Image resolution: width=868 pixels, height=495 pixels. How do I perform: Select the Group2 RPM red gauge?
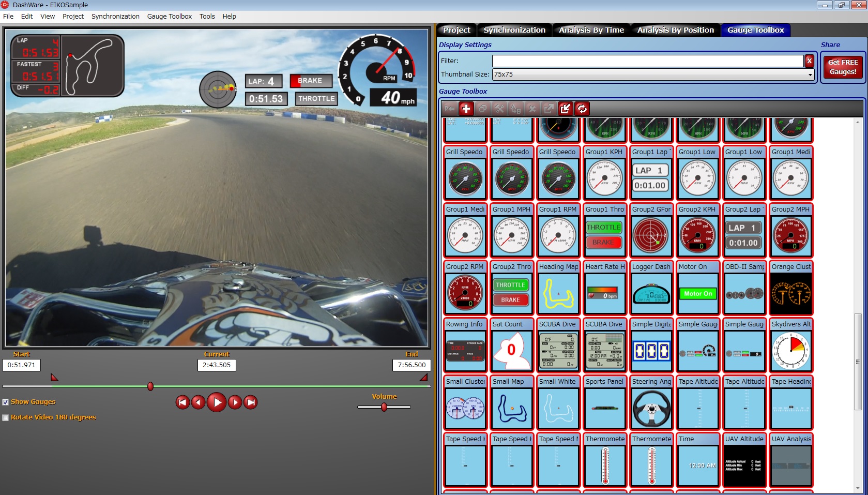(x=465, y=288)
